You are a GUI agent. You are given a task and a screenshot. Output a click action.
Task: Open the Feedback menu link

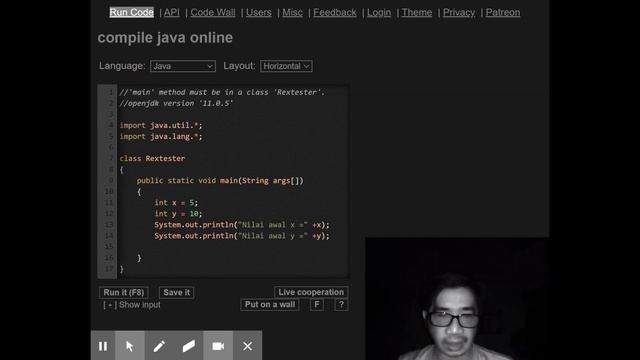[335, 13]
